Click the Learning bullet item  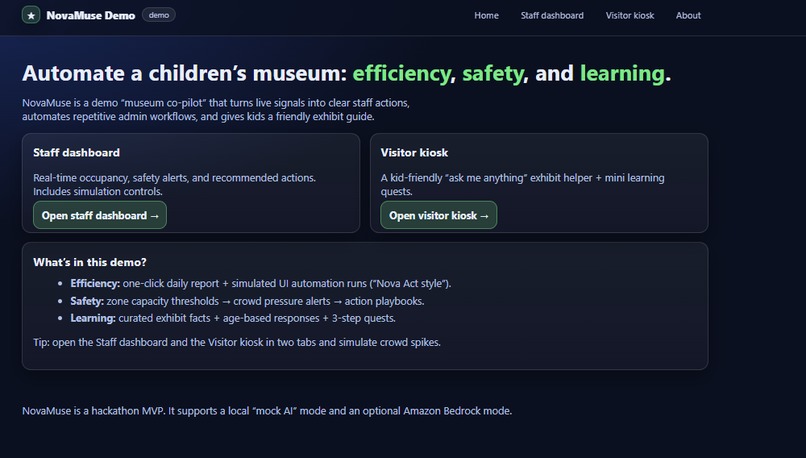pyautogui.click(x=233, y=318)
